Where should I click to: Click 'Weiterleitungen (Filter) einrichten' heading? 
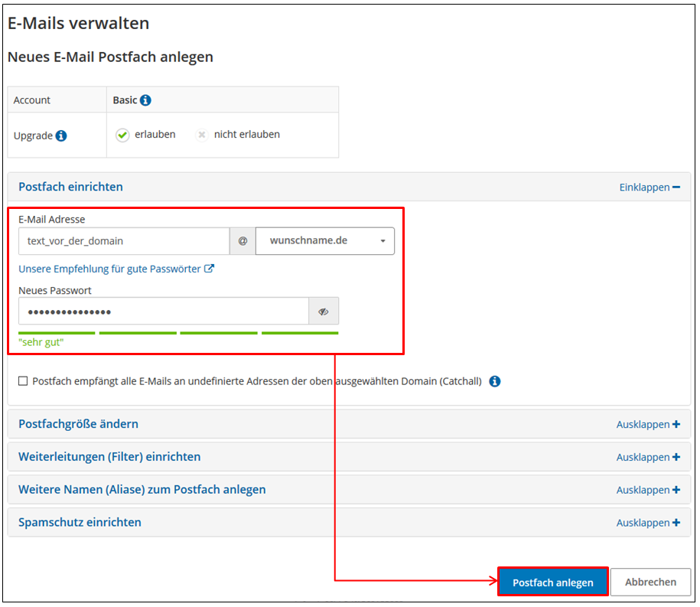[109, 456]
